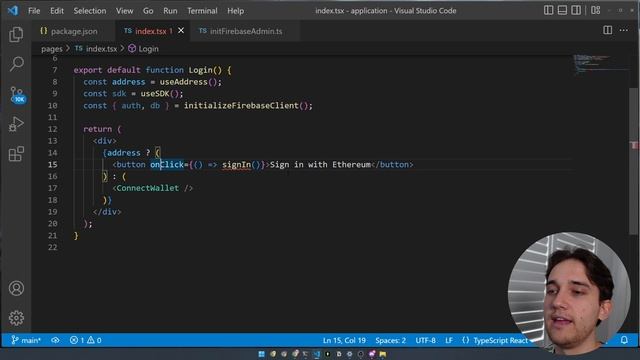Click the pages breadcrumb segment
Viewport: 640px width, 360px height.
52,49
